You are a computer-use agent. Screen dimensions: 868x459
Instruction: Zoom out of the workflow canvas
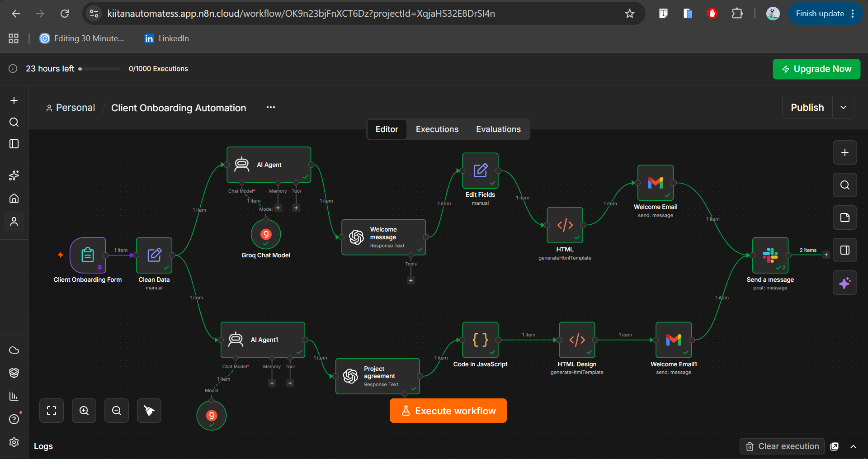tap(117, 411)
